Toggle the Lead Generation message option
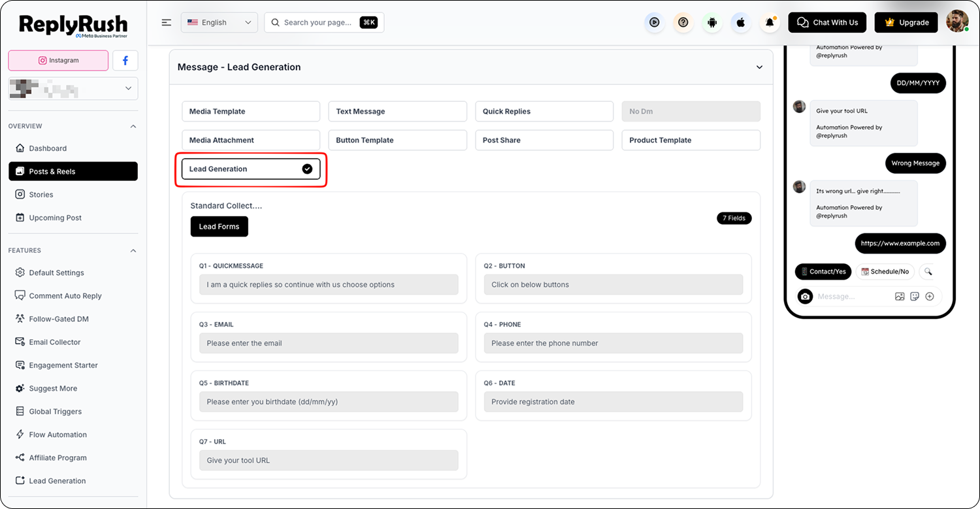The height and width of the screenshot is (509, 980). click(x=251, y=169)
